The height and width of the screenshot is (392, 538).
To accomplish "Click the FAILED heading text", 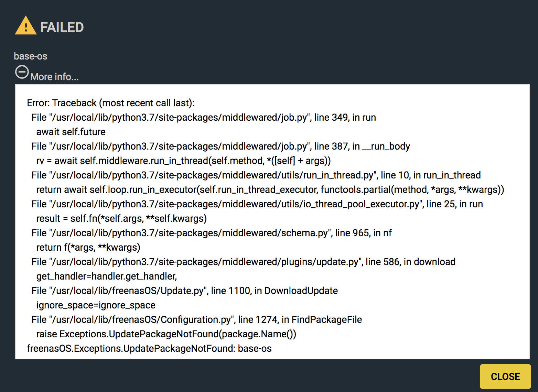I will [x=62, y=27].
